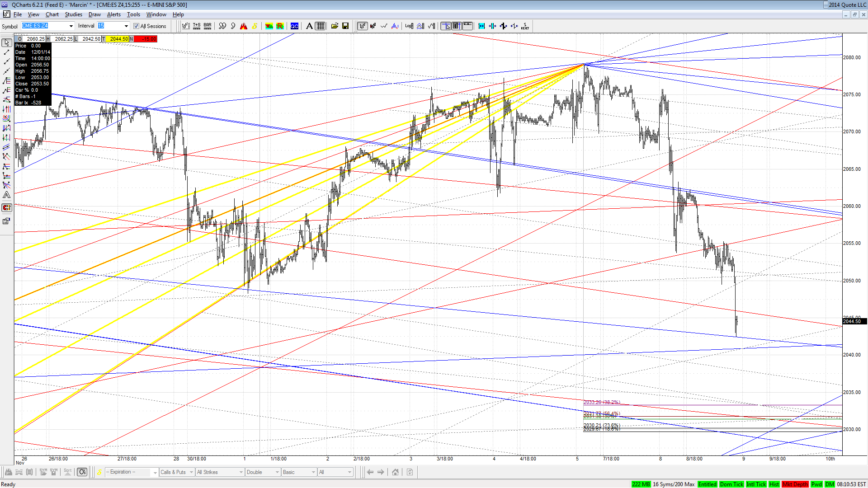868x488 pixels.
Task: Toggle Log scale icon
Action: click(409, 26)
